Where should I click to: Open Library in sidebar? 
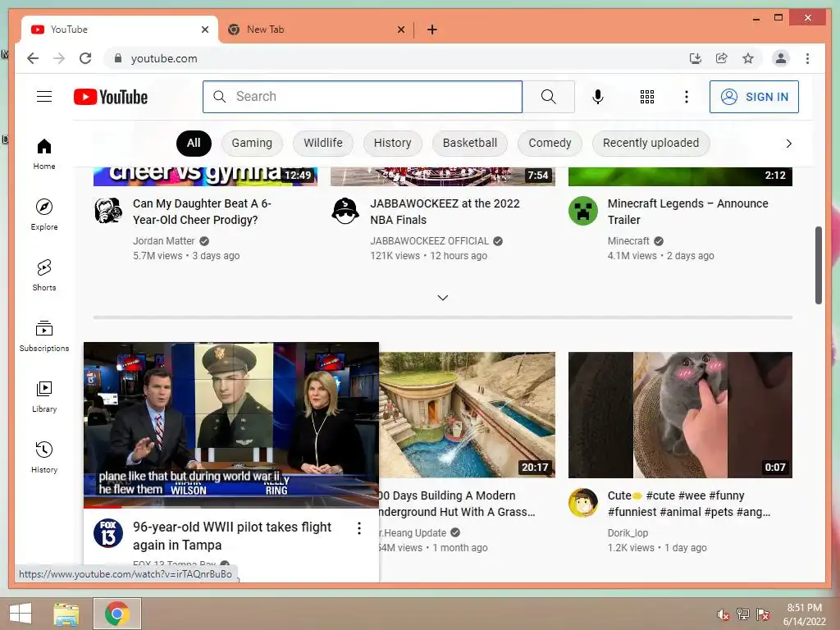click(x=44, y=396)
